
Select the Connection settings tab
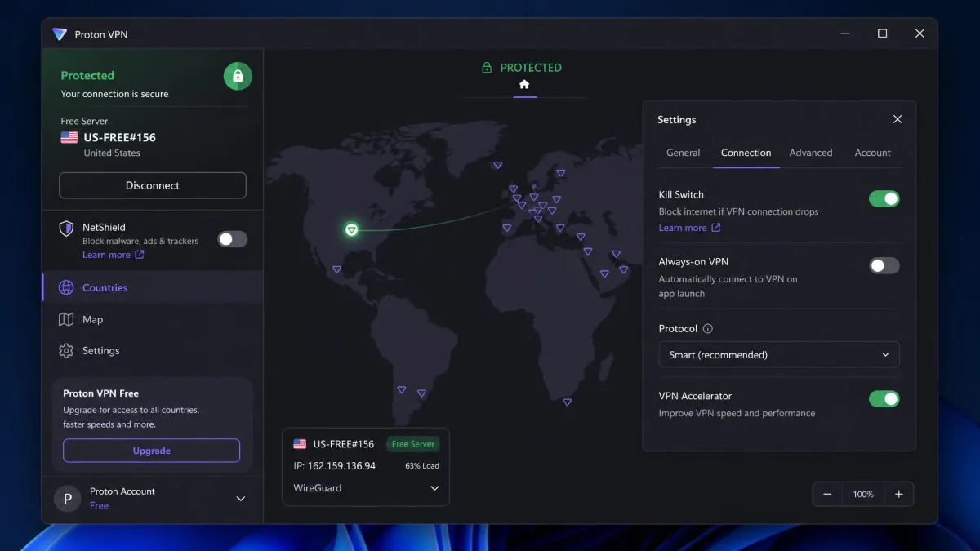746,153
